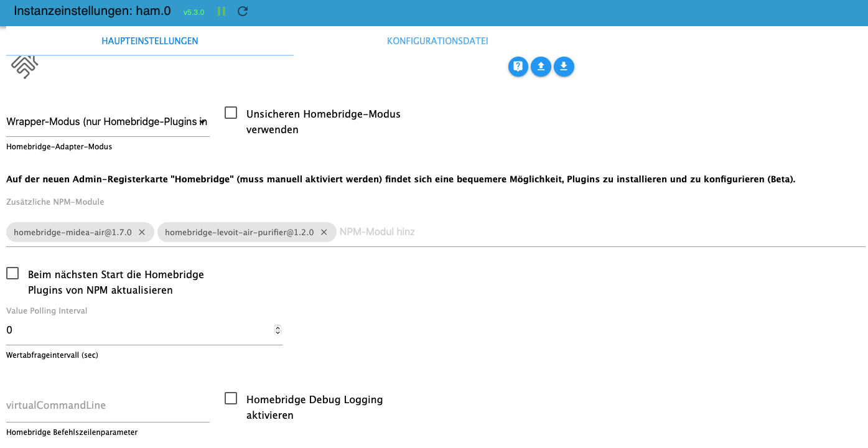868x448 pixels.
Task: Click the Wertabfrageintervall (sec) label
Action: click(52, 355)
